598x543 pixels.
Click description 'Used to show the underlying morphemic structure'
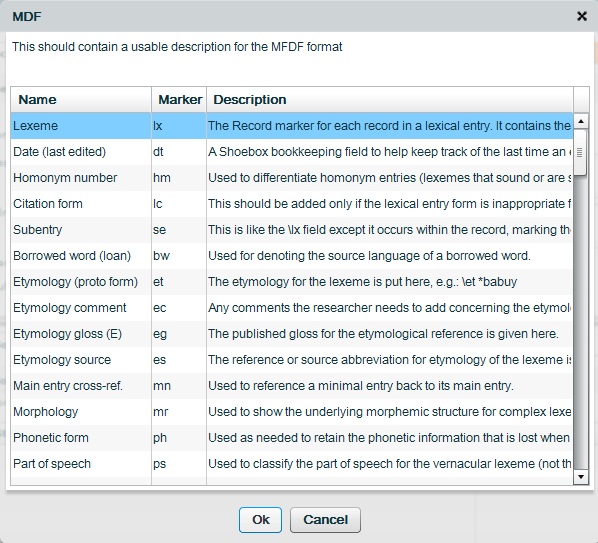coord(390,411)
